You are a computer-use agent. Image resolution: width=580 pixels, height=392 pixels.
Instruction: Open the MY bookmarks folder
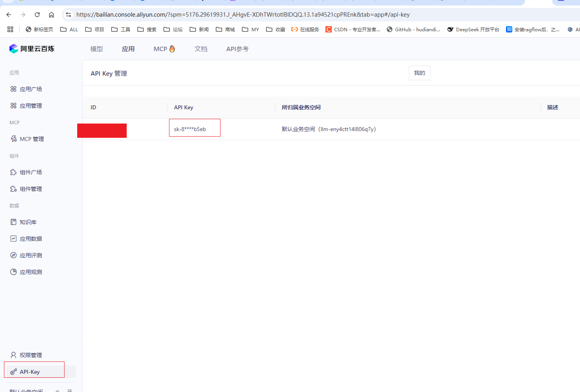coord(250,29)
